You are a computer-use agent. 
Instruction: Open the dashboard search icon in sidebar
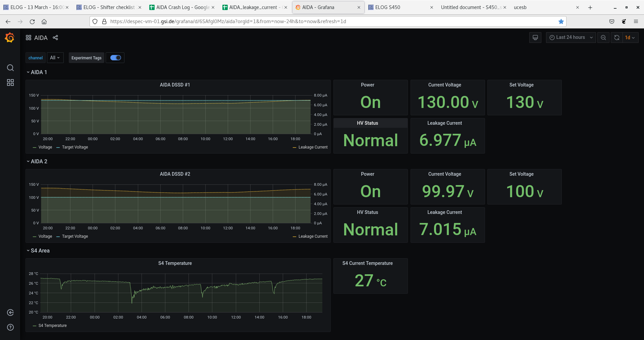pyautogui.click(x=10, y=68)
